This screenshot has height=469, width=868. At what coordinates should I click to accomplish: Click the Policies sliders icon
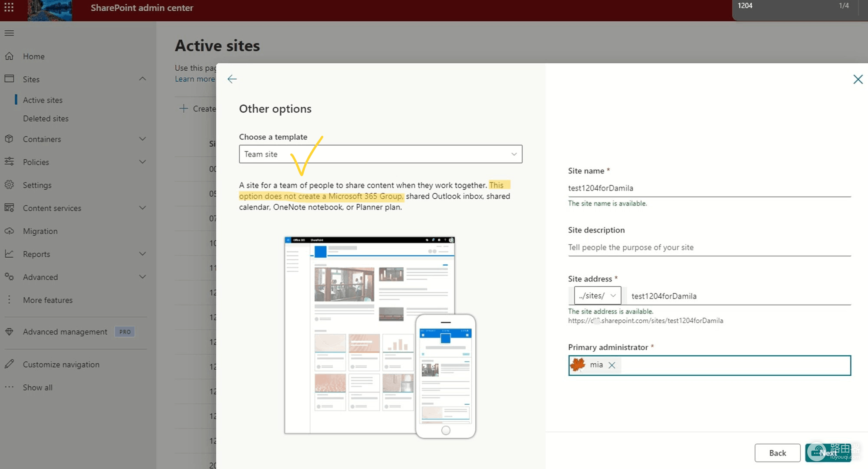(x=9, y=161)
